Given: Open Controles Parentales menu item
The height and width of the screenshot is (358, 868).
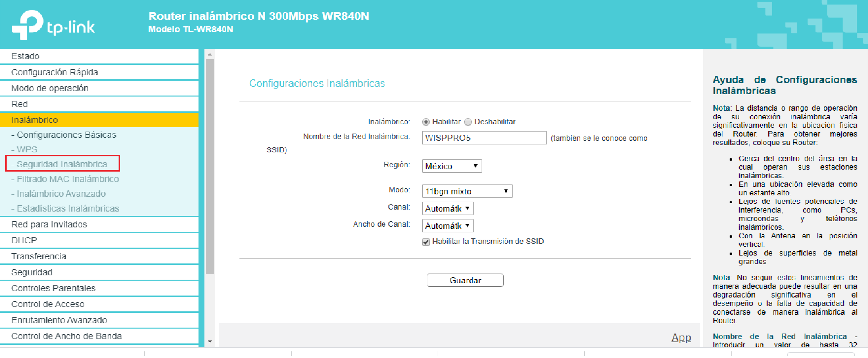Looking at the screenshot, I should [x=53, y=288].
